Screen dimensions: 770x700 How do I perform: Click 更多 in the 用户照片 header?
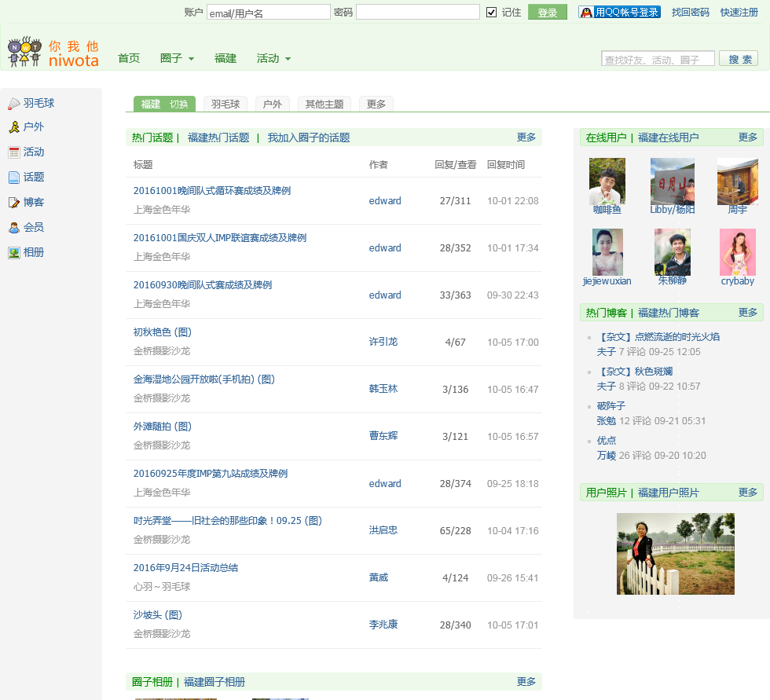pyautogui.click(x=748, y=493)
